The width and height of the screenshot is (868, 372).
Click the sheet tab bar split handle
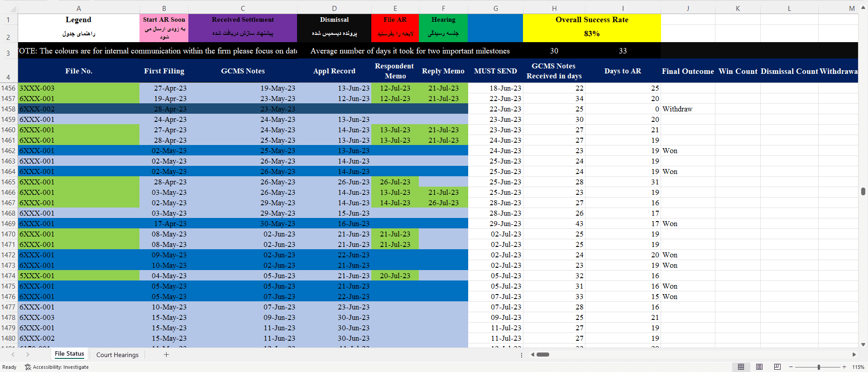click(x=522, y=355)
